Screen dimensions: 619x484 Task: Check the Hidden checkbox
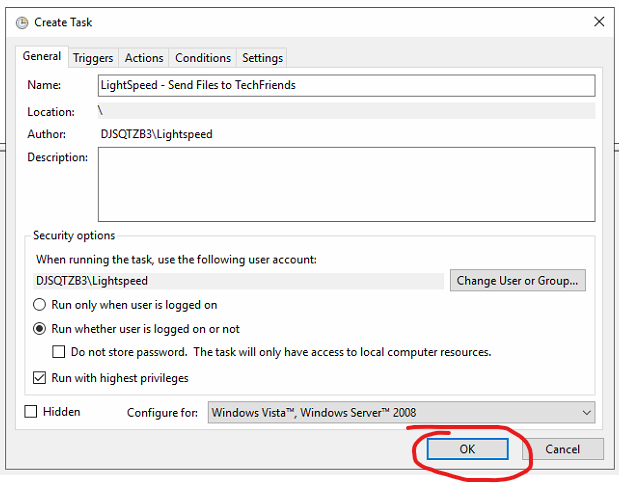click(x=31, y=411)
